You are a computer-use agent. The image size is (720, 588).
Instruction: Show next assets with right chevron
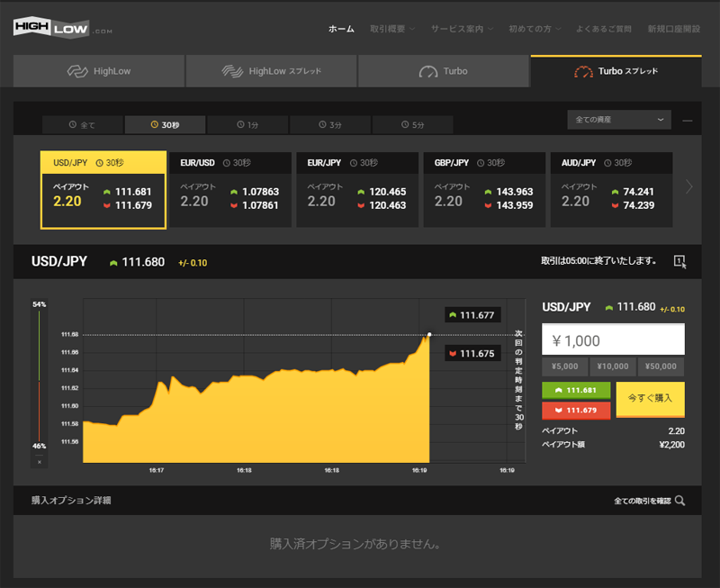pos(688,186)
